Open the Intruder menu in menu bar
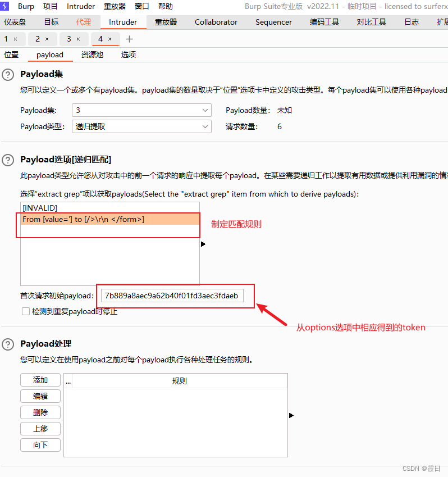The height and width of the screenshot is (477, 448). (81, 6)
